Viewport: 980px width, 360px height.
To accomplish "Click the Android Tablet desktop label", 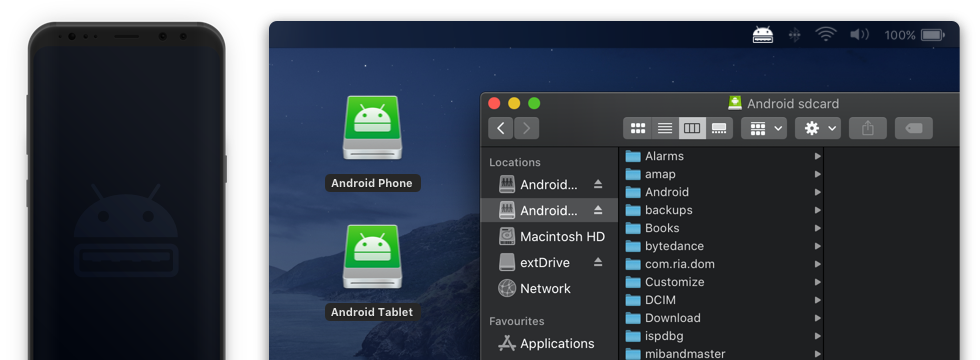I will click(372, 312).
